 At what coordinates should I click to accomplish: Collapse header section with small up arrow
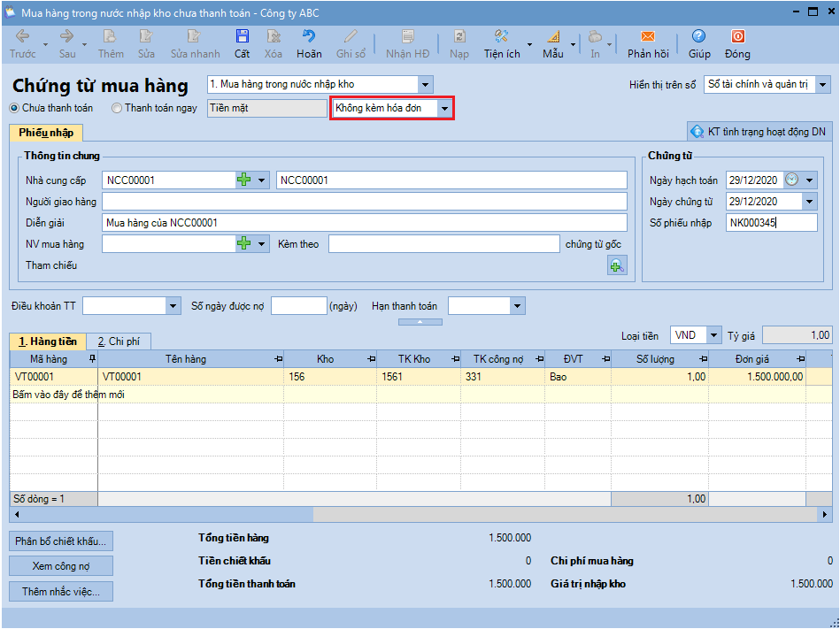coord(420,322)
